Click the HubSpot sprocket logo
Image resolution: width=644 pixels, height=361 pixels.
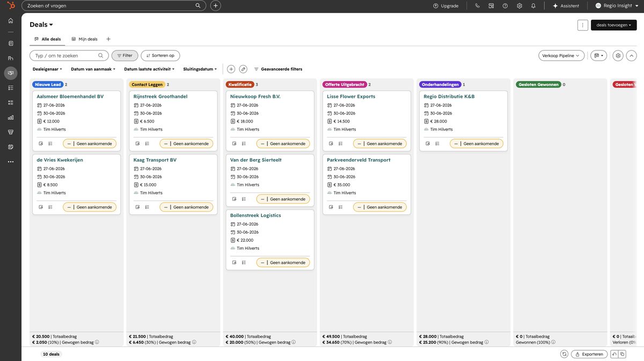[11, 5]
